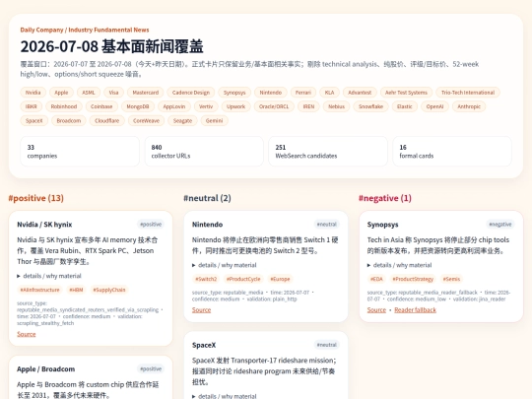
Task: Click the #negative badge on Synopsys card
Action: [500, 224]
